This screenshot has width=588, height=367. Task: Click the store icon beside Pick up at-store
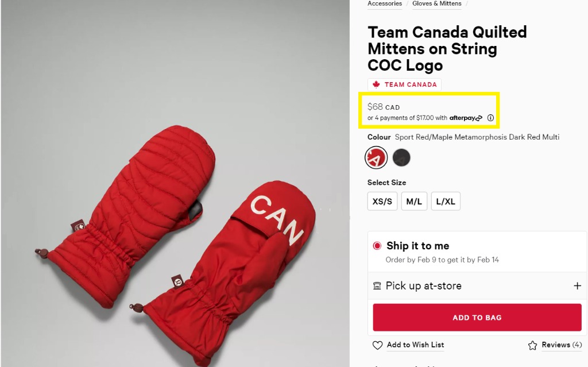(x=377, y=286)
